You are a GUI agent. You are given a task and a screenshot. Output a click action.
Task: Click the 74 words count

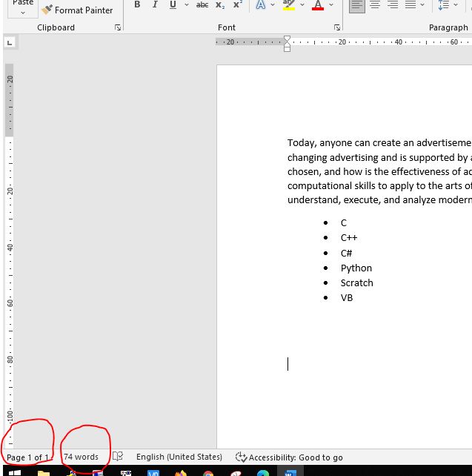[81, 457]
